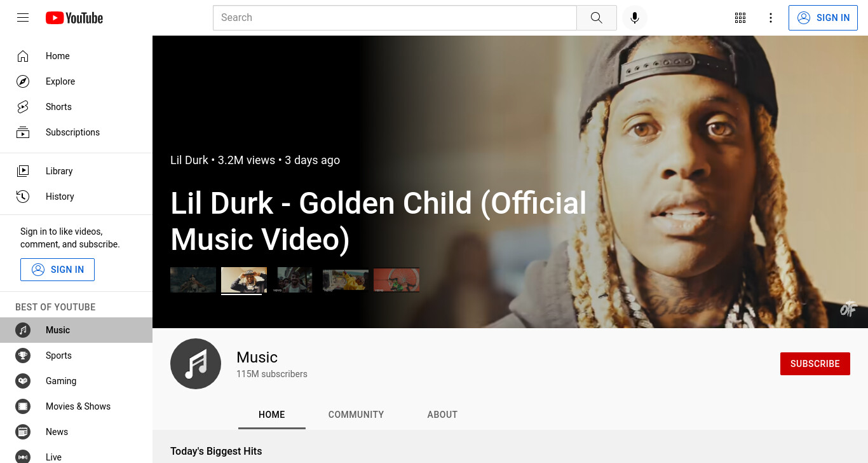
Task: Open Explore from the sidebar
Action: [76, 81]
